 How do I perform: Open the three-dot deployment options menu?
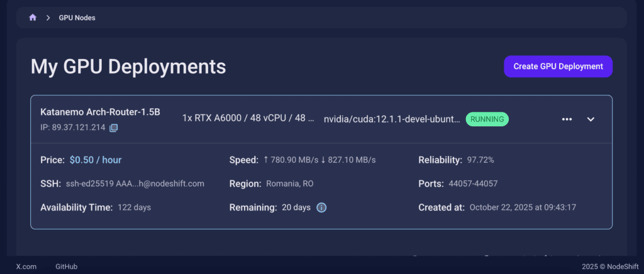567,119
